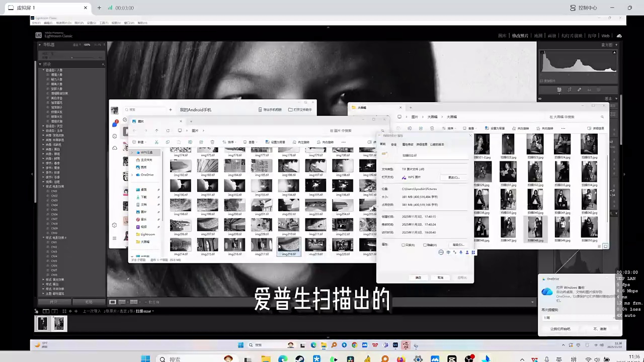The width and height of the screenshot is (644, 362).
Task: Switch to the 打印 Print module
Action: point(592,36)
